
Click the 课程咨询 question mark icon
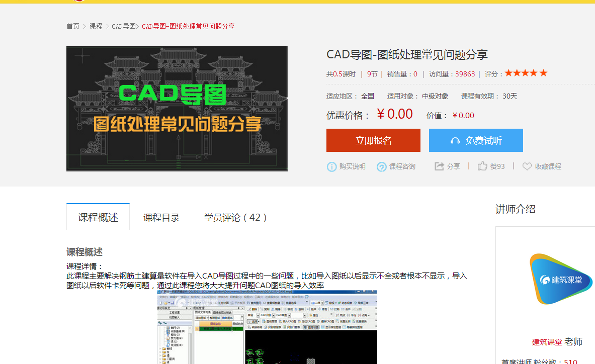[382, 166]
